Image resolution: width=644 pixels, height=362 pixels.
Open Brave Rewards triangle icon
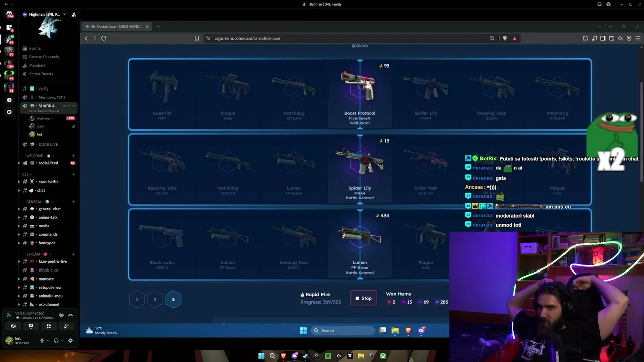tap(514, 38)
